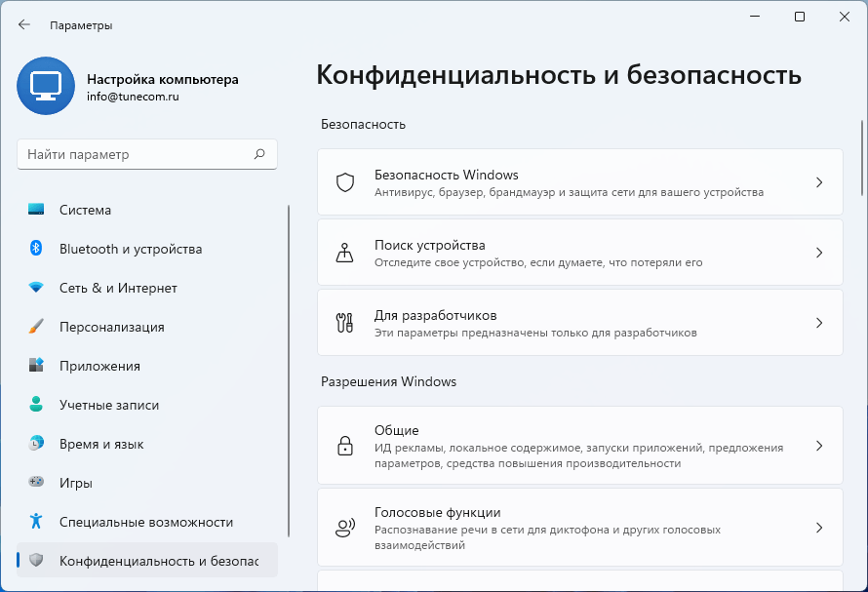This screenshot has width=868, height=592.
Task: Click the shield icon for Безопасность Windows
Action: click(344, 182)
